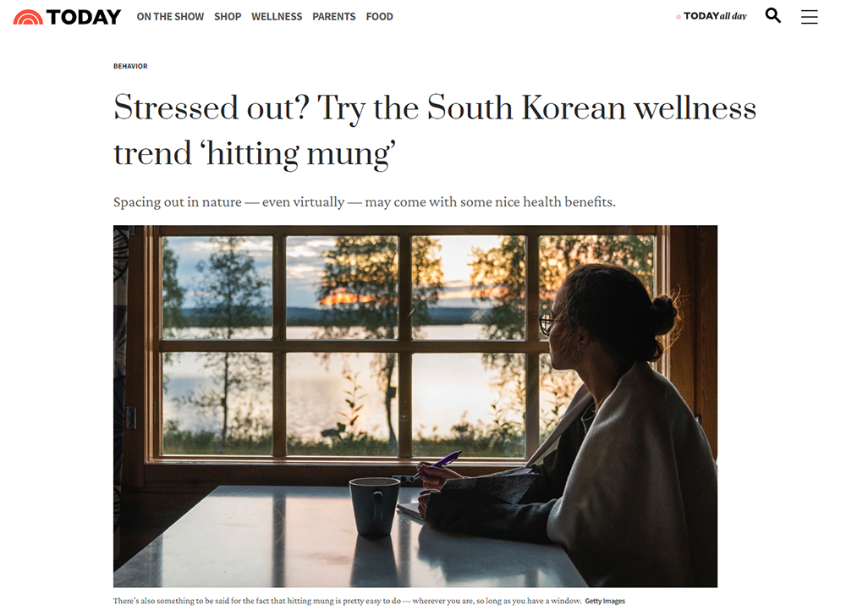The width and height of the screenshot is (846, 616).
Task: Click the coffee mug in the photo
Action: 374,507
